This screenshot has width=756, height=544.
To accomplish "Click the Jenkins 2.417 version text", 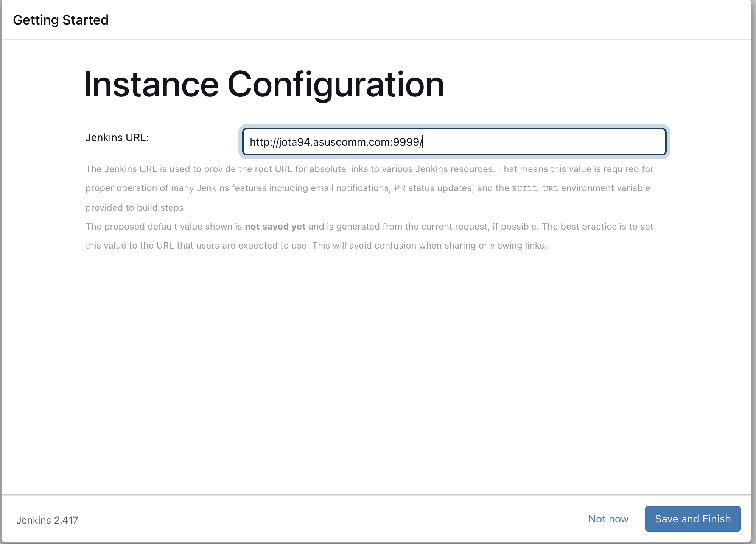I will [x=47, y=520].
